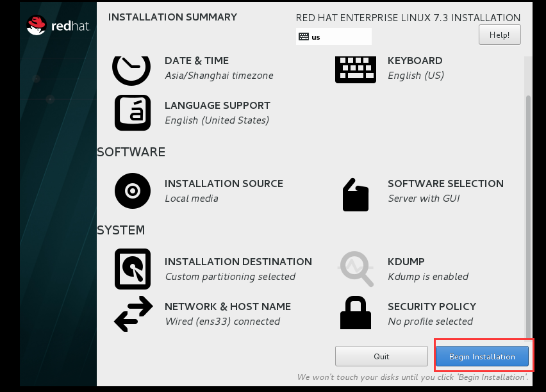Open the SOFTWARE SELECTION label
Screen dimensions: 546x392
(x=446, y=183)
